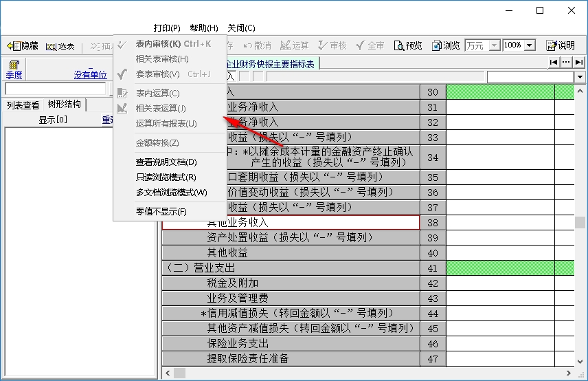
Task: Select the 其他资产减值损失 row label
Action: tap(291, 329)
